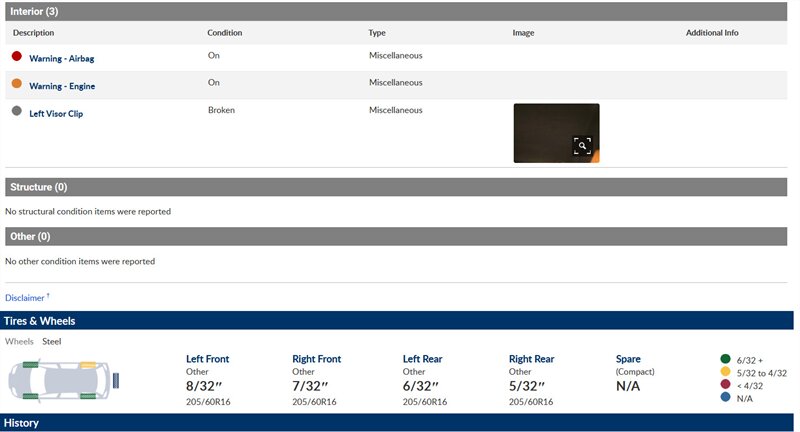Click the orange Engine warning indicator dot

tap(16, 85)
